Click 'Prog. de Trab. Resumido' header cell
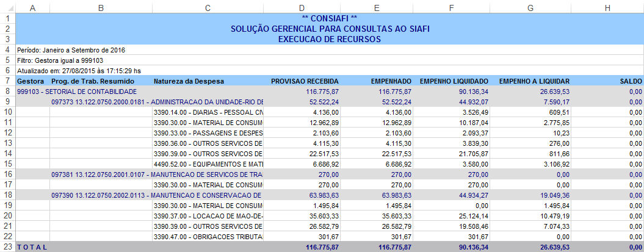This screenshot has width=644, height=252. (101, 81)
